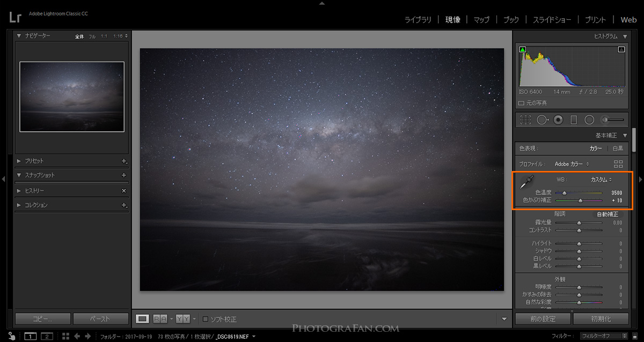Clear history with the X icon
This screenshot has height=342, width=644.
point(124,190)
